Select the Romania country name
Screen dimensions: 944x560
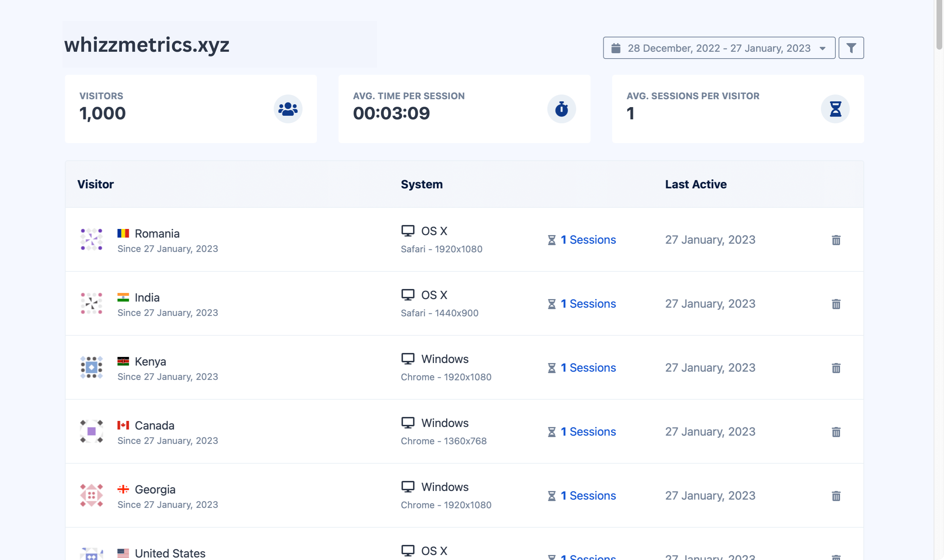[x=157, y=234]
